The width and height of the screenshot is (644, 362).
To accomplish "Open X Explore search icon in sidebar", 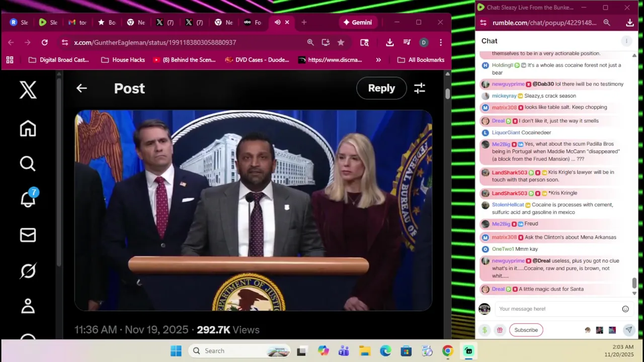I will coord(28,164).
